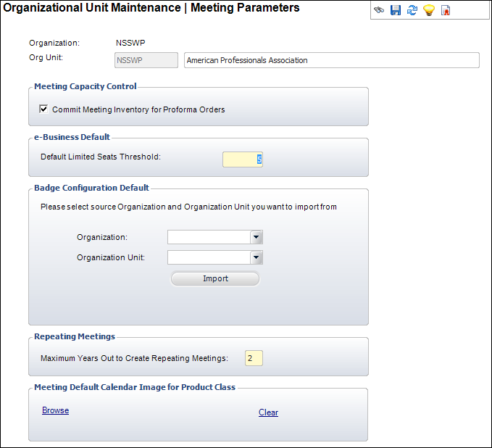Open the Organization dropdown arrow
Screen dimensions: 492x448
pyautogui.click(x=256, y=237)
